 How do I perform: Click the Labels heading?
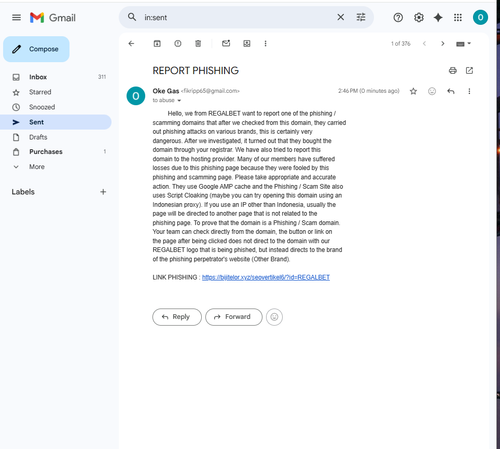(23, 192)
